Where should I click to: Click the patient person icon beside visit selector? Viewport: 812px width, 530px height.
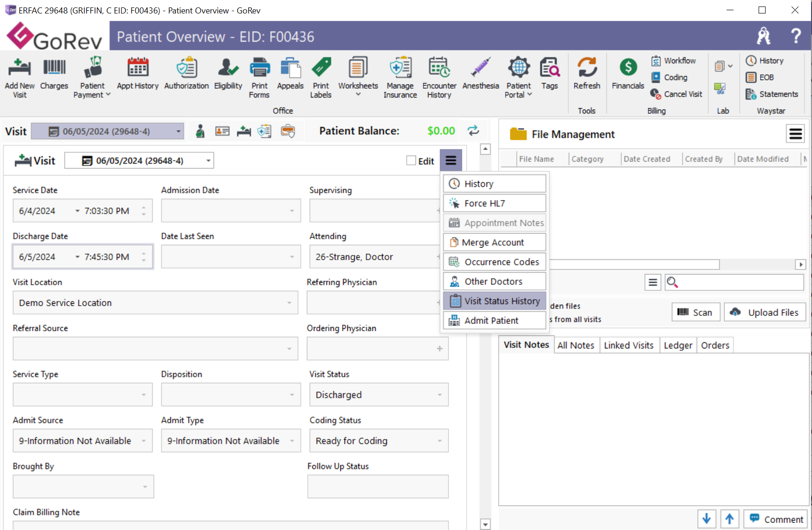pyautogui.click(x=200, y=131)
